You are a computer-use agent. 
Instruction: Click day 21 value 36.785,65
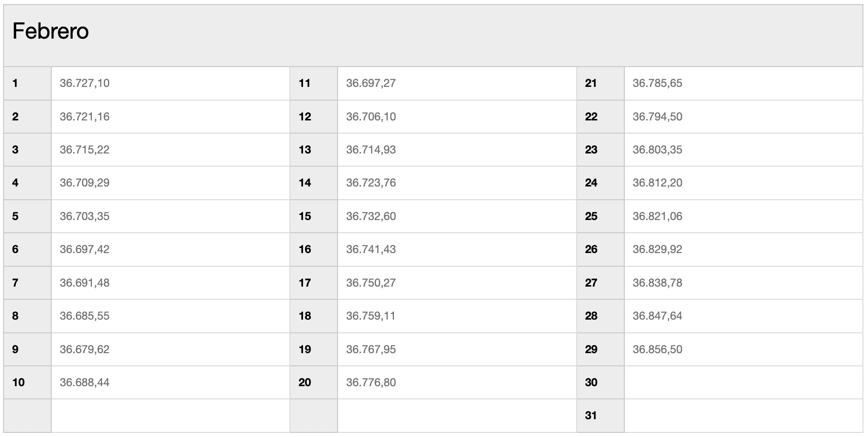pyautogui.click(x=657, y=83)
